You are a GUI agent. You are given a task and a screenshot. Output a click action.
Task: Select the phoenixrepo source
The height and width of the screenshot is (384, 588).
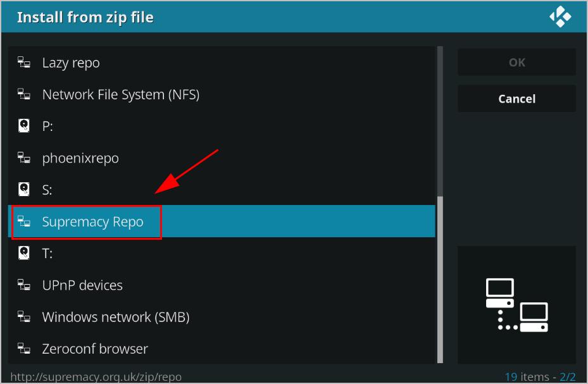222,158
